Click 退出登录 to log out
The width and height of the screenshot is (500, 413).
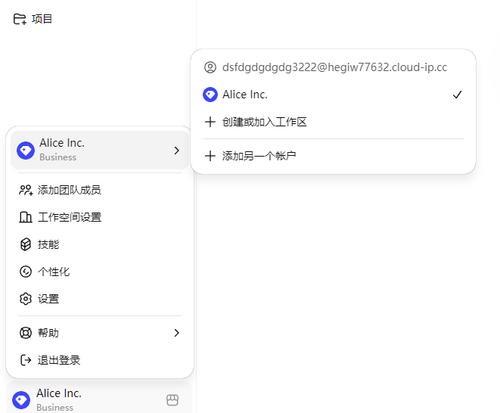pos(100,360)
